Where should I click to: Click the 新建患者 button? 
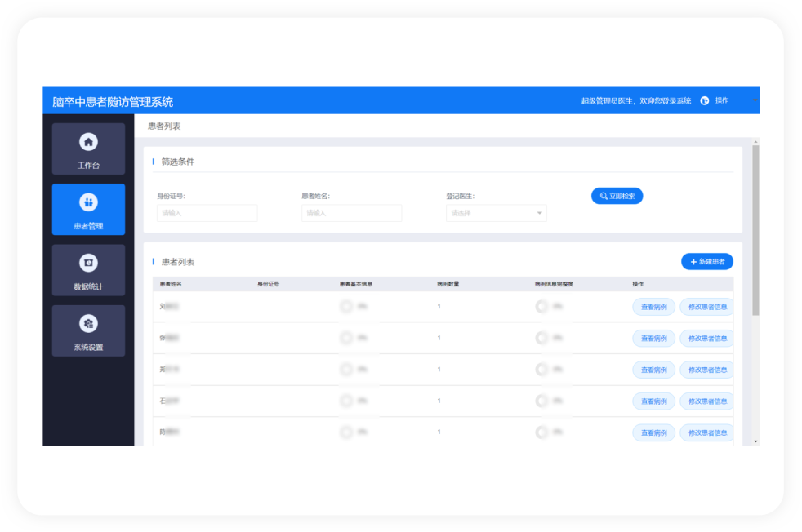(x=707, y=262)
